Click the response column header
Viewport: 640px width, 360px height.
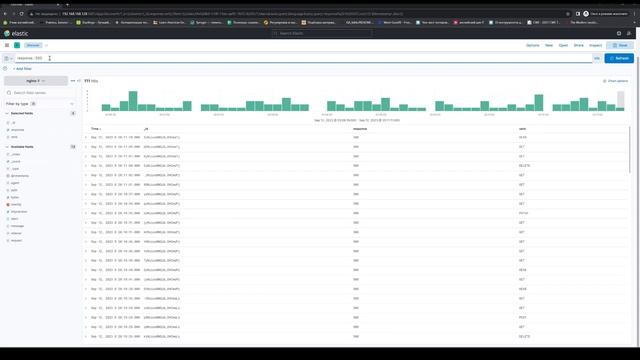[x=360, y=129]
